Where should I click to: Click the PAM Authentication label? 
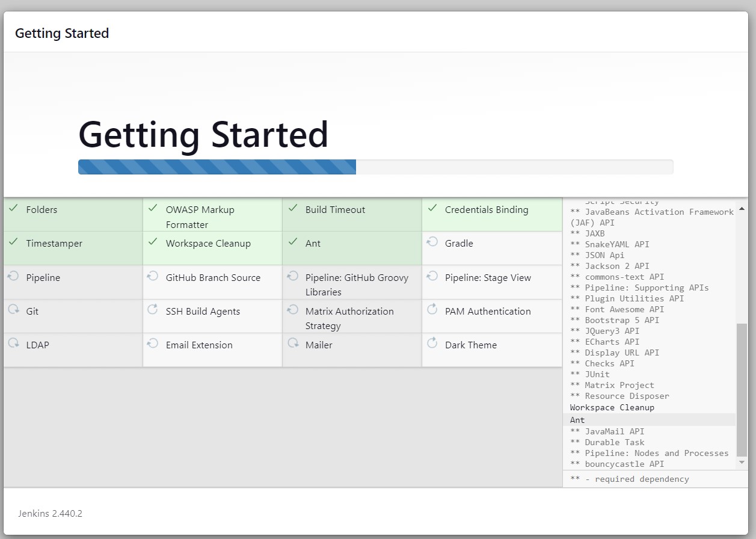pyautogui.click(x=488, y=312)
